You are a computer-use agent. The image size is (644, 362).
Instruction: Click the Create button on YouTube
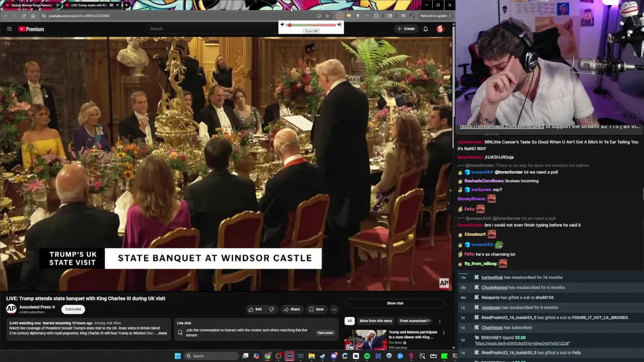click(406, 29)
